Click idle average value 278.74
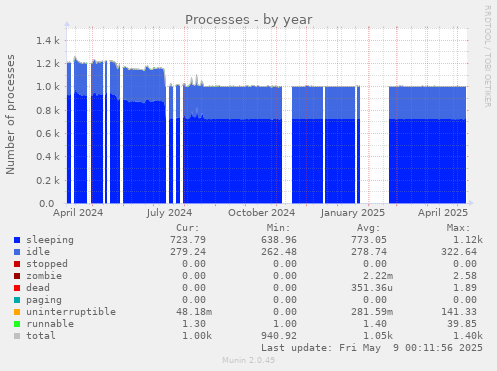This screenshot has height=371, width=497. pos(369,252)
